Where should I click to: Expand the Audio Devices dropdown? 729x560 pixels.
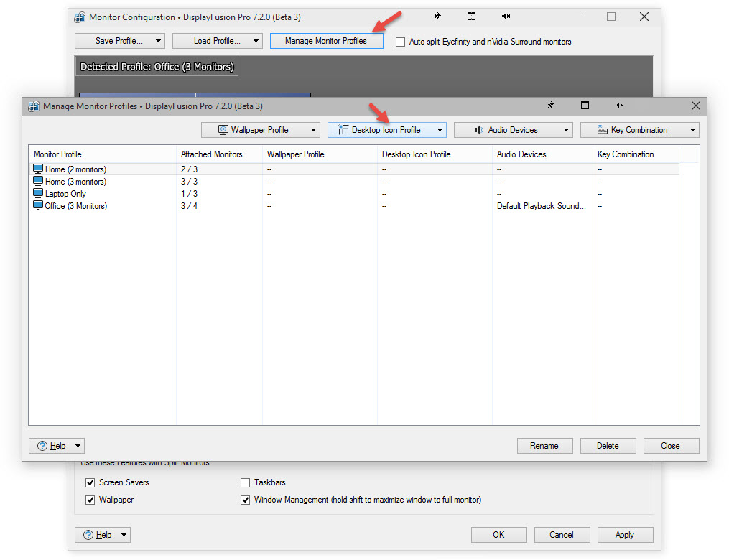(x=513, y=130)
